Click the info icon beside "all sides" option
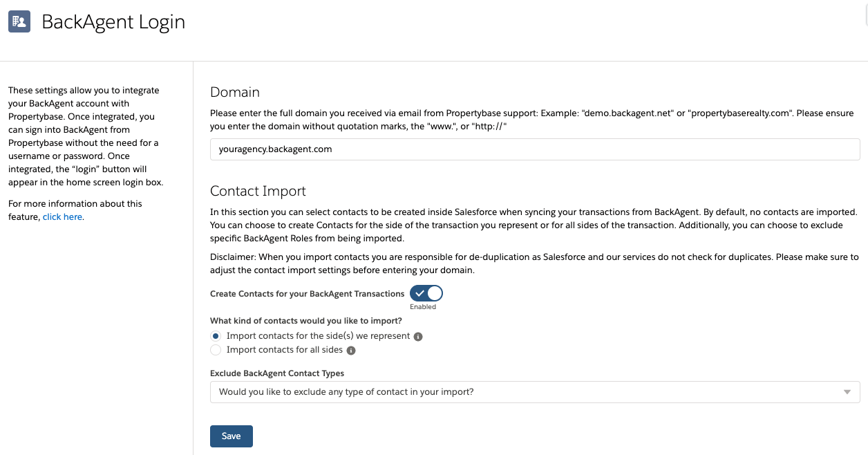 click(x=351, y=350)
